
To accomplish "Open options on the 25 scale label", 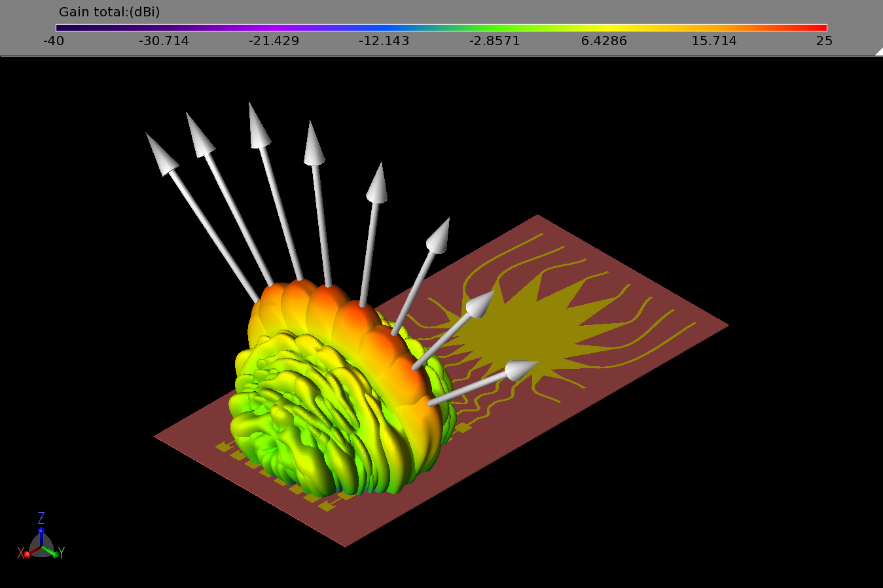I will point(824,41).
